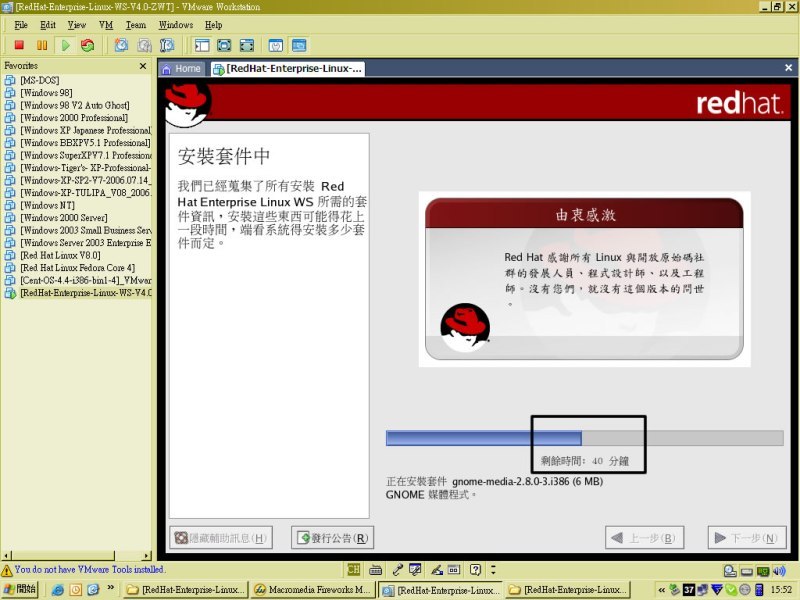Reset the virtual machine using the Reset icon
The height and width of the screenshot is (600, 800).
[88, 45]
